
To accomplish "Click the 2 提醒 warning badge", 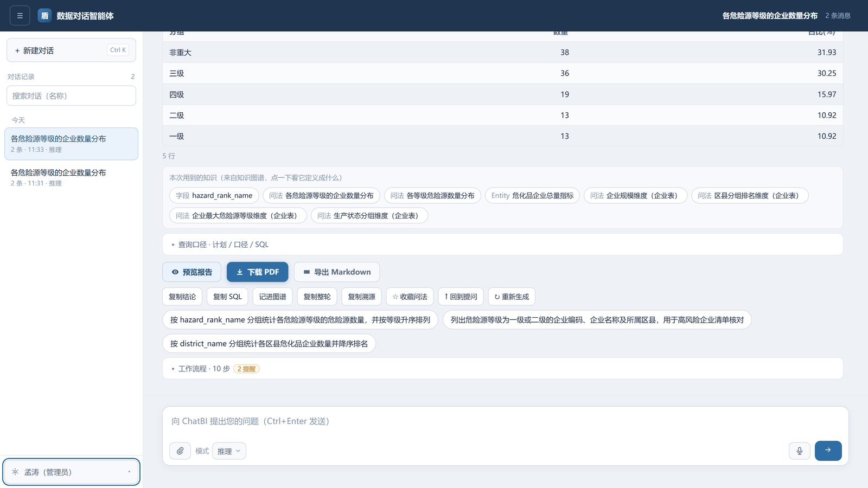I will click(246, 369).
